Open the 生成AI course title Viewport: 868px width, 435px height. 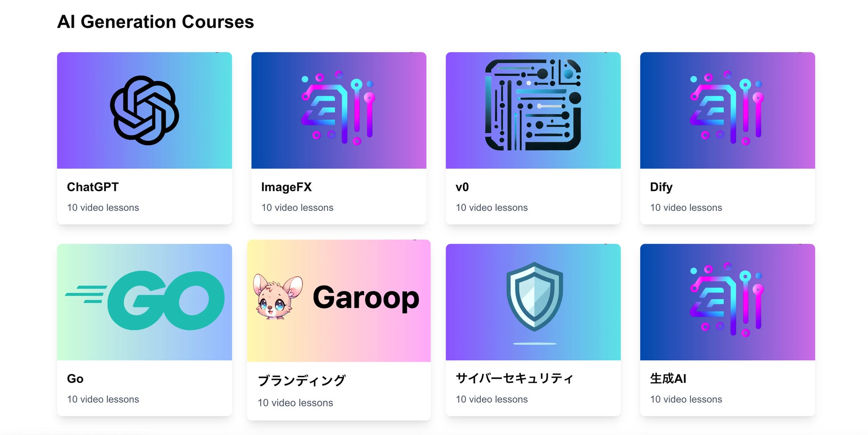point(668,379)
